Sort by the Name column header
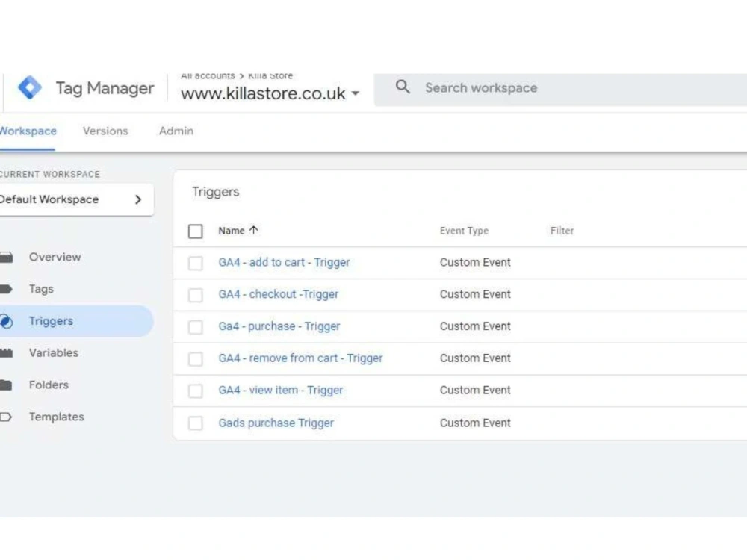 click(231, 231)
